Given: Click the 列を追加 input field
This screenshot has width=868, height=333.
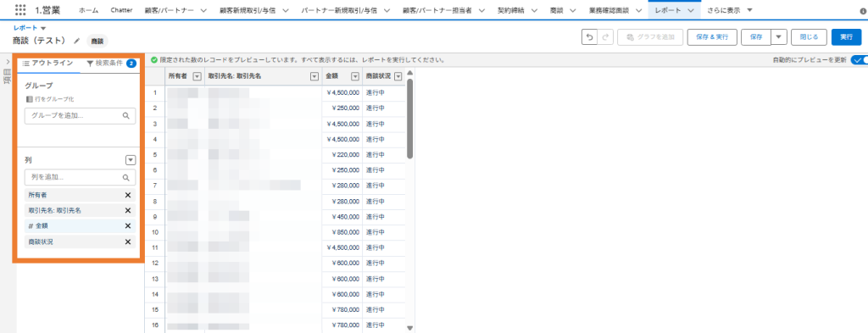Looking at the screenshot, I should (81, 178).
